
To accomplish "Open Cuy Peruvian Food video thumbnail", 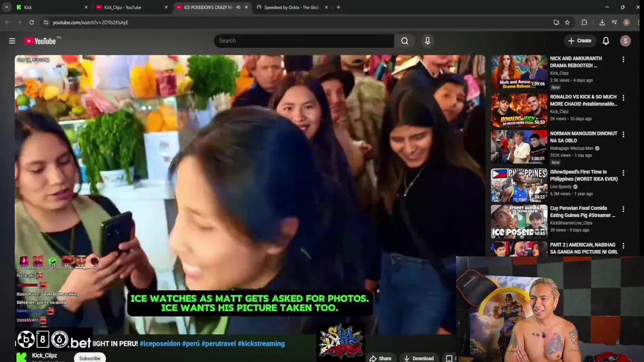I will (519, 221).
